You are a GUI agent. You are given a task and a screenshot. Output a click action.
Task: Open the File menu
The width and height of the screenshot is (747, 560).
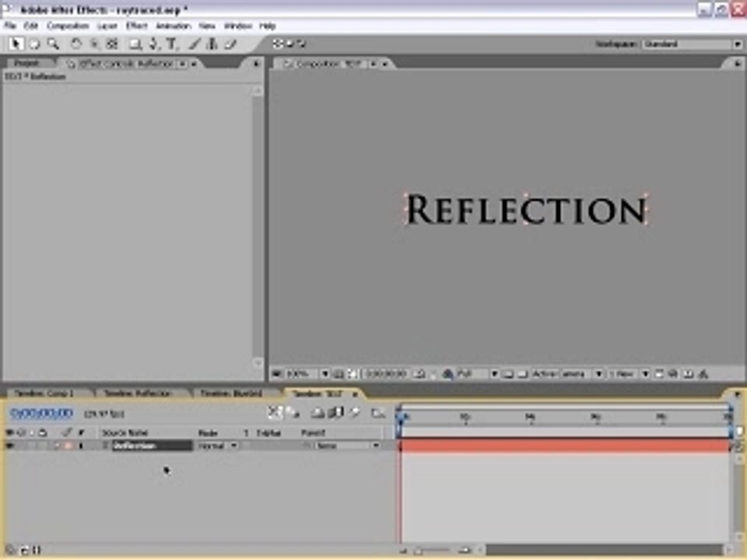[x=10, y=26]
